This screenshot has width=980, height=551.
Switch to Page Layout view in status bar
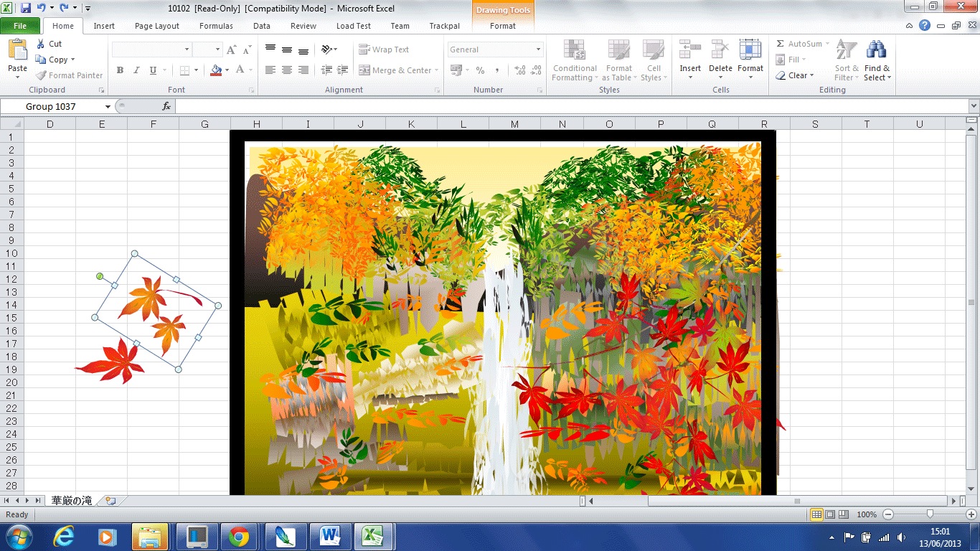pos(830,514)
